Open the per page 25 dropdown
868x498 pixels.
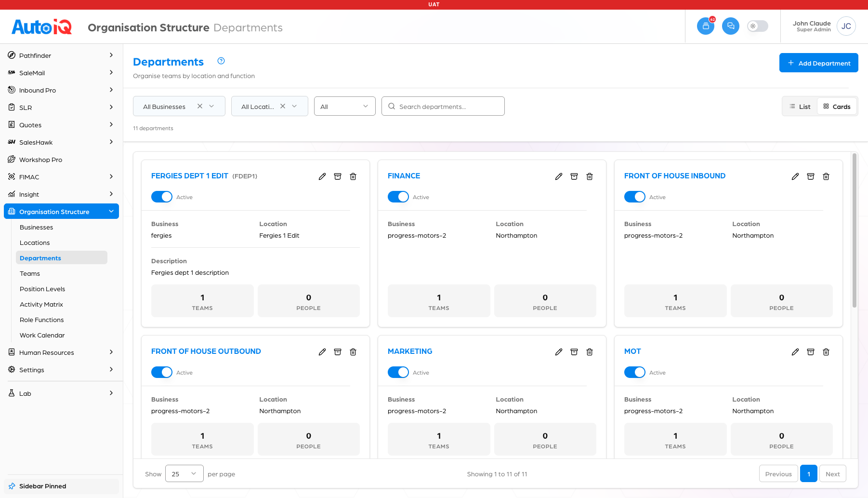coord(184,474)
